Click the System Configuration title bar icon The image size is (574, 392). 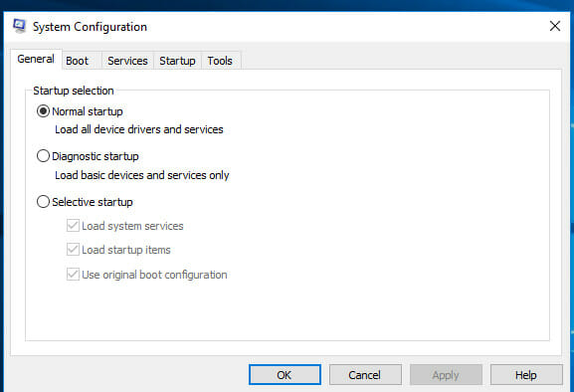point(19,26)
